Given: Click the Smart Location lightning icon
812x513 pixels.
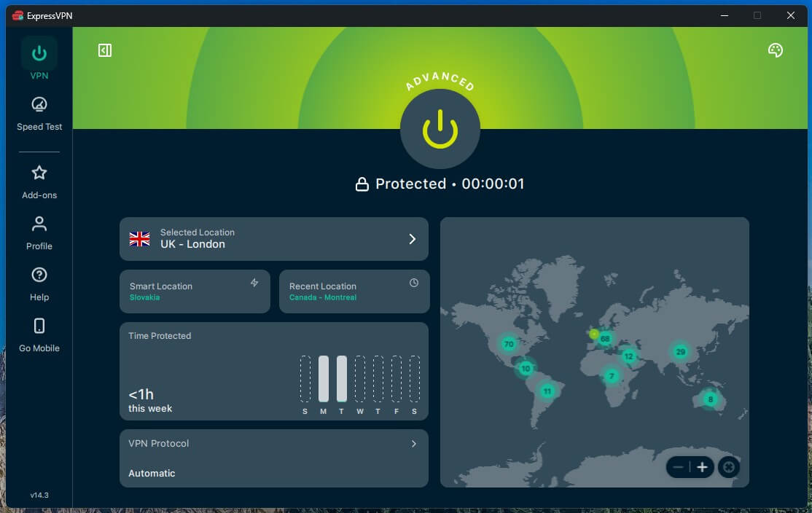Looking at the screenshot, I should tap(254, 283).
